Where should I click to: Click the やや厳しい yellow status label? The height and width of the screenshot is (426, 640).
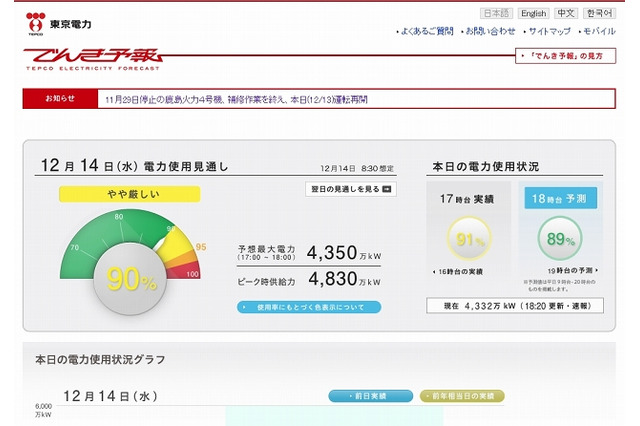[130, 194]
